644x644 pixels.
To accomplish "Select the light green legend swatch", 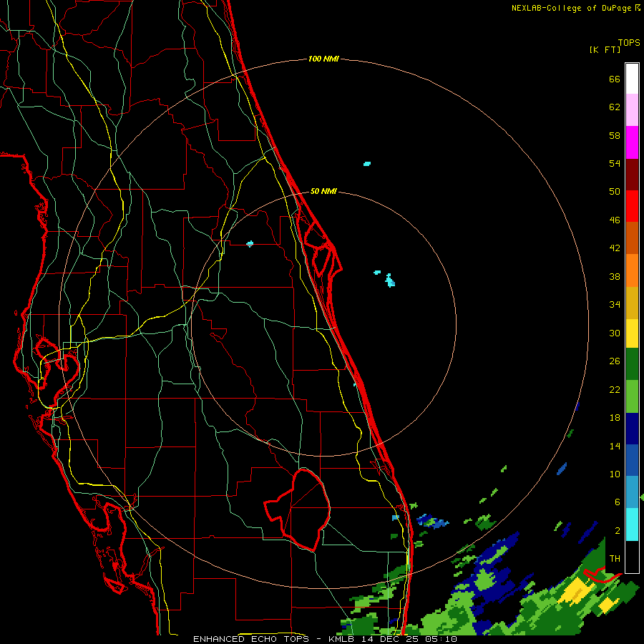I will coord(632,396).
